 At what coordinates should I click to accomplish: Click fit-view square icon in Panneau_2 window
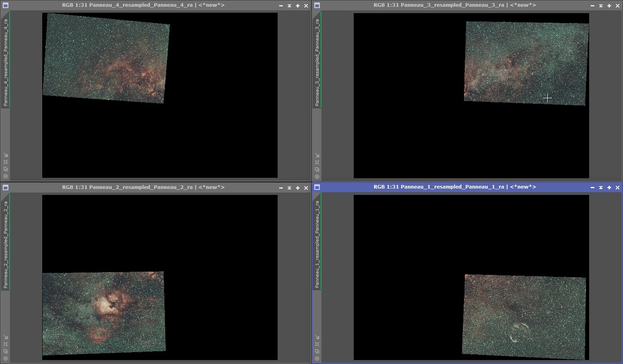[x=6, y=344]
